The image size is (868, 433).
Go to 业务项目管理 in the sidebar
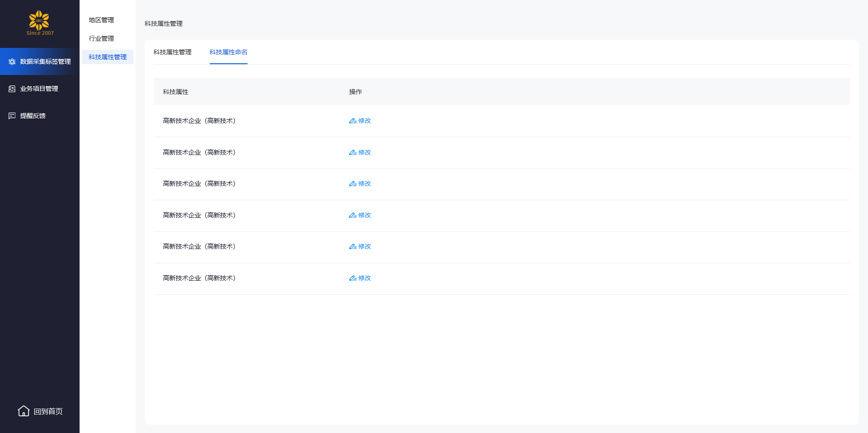click(39, 89)
